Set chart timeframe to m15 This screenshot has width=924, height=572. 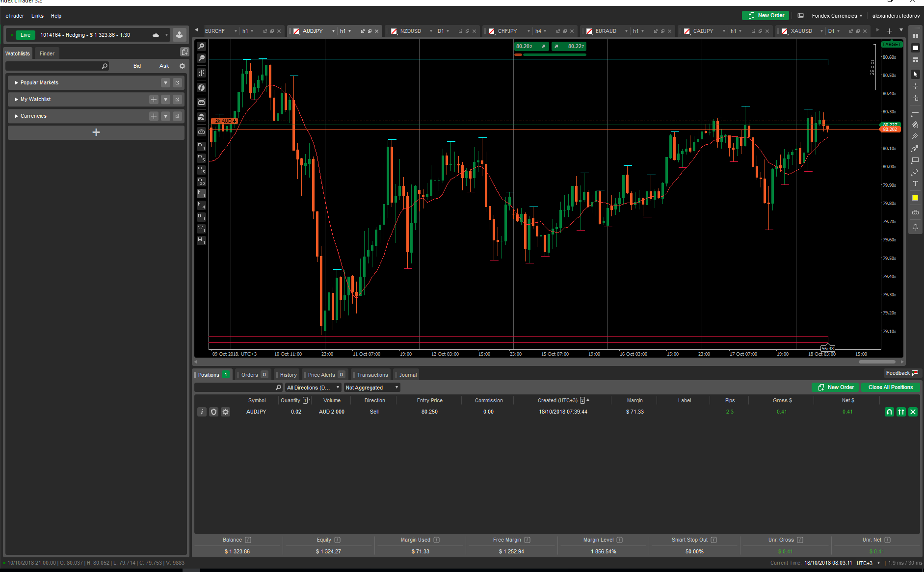tap(201, 170)
